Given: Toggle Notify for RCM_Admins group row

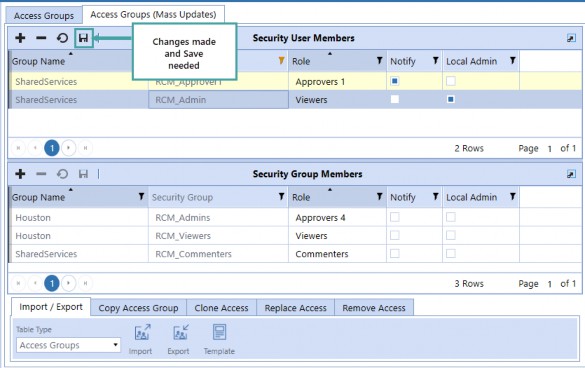Looking at the screenshot, I should coord(395,217).
